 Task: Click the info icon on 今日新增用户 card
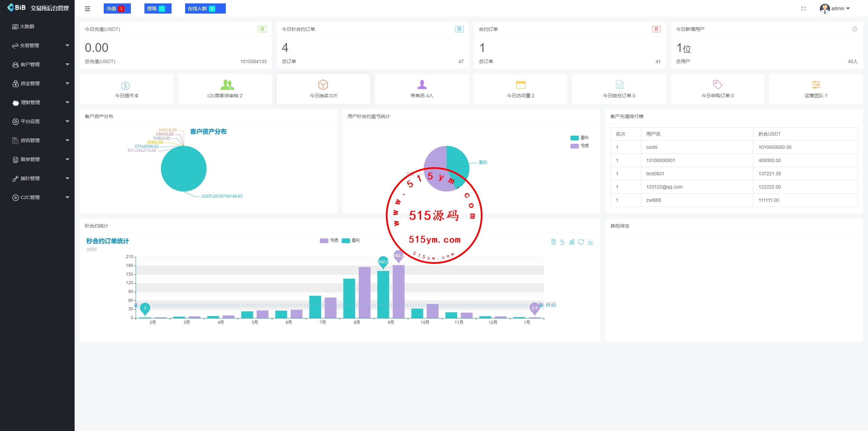[x=854, y=29]
